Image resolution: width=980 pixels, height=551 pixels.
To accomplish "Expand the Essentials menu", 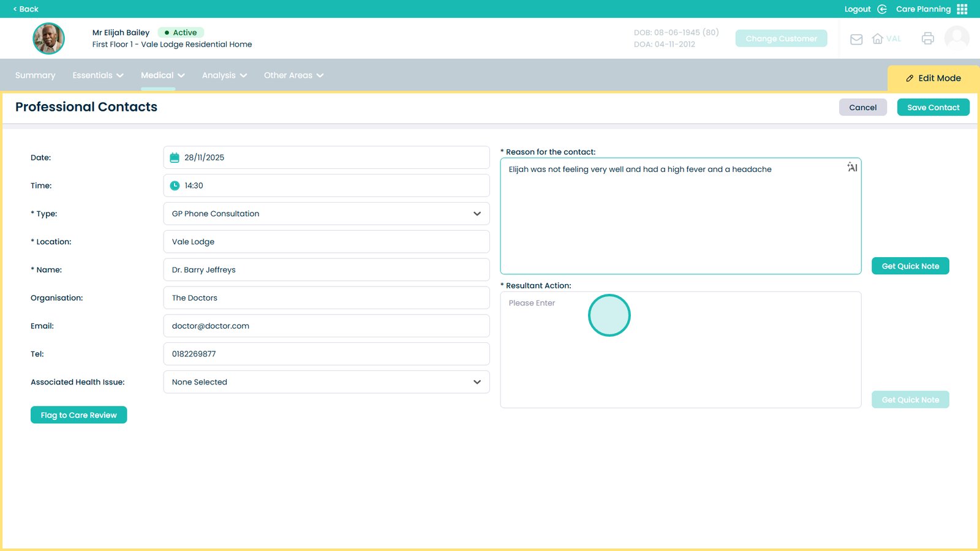I will coord(98,75).
